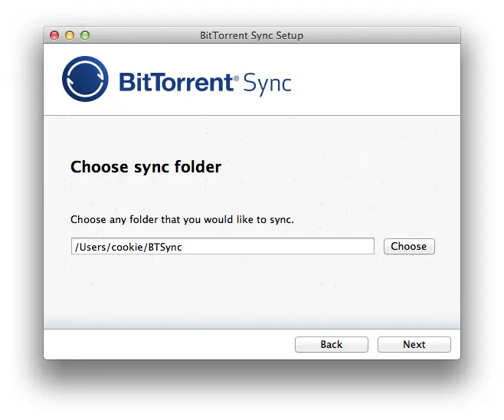The height and width of the screenshot is (420, 504).
Task: Click the BitTorrent wordmark in the header
Action: pos(176,82)
